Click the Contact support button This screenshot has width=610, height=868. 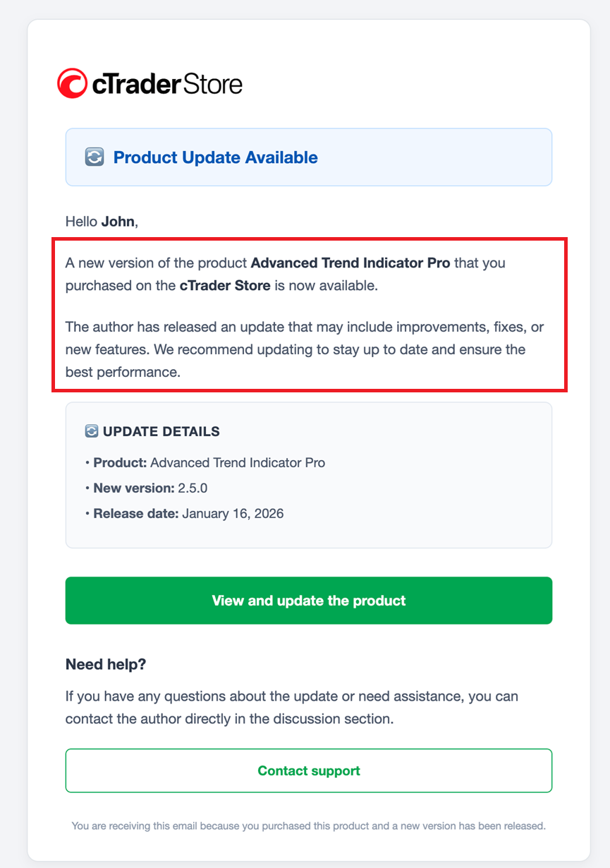pos(309,771)
